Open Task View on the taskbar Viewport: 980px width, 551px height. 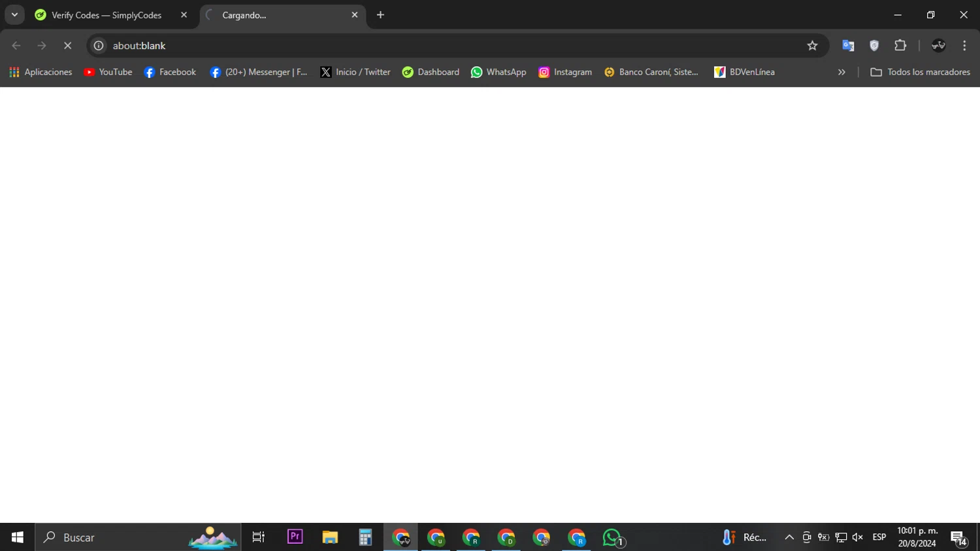click(259, 537)
